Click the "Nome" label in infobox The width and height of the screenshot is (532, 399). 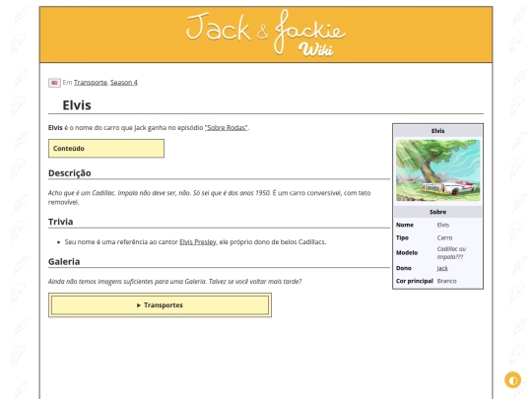pyautogui.click(x=405, y=225)
